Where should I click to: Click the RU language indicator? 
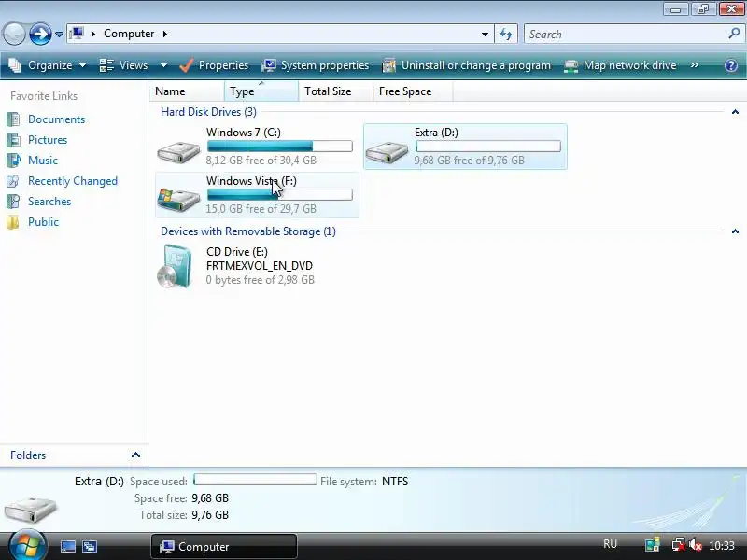(610, 544)
